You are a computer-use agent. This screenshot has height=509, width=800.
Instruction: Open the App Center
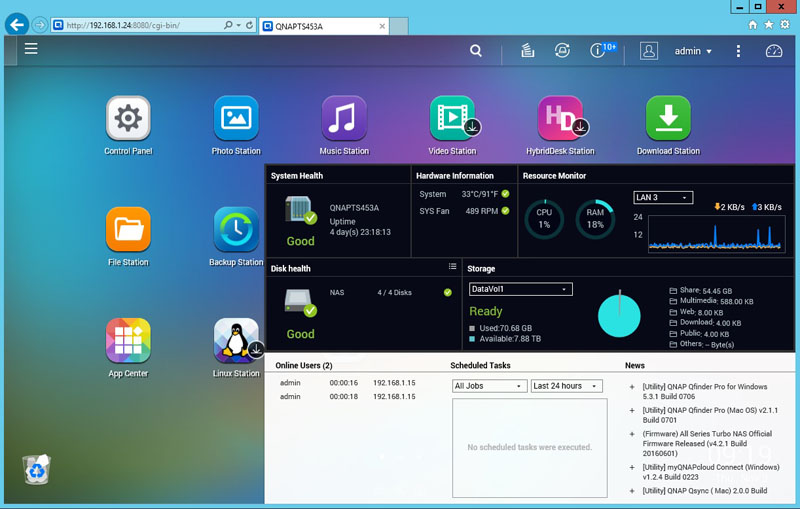[128, 341]
